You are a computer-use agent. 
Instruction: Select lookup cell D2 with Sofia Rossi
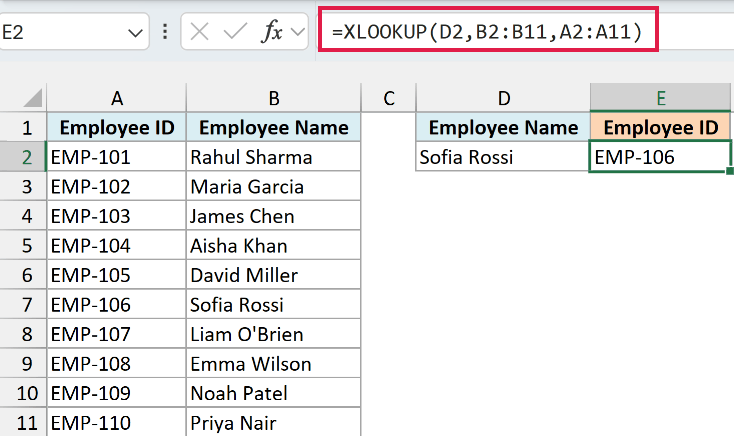point(503,157)
